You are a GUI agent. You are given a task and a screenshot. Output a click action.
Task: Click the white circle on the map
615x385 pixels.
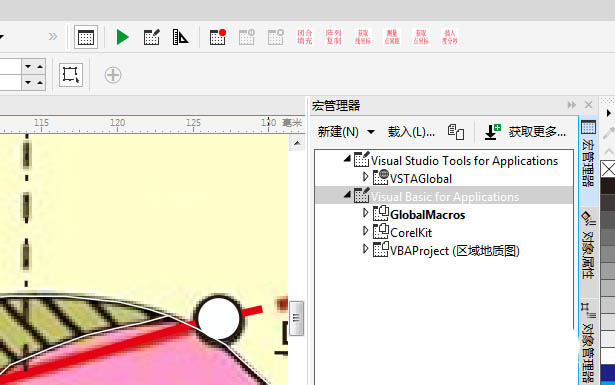click(218, 318)
